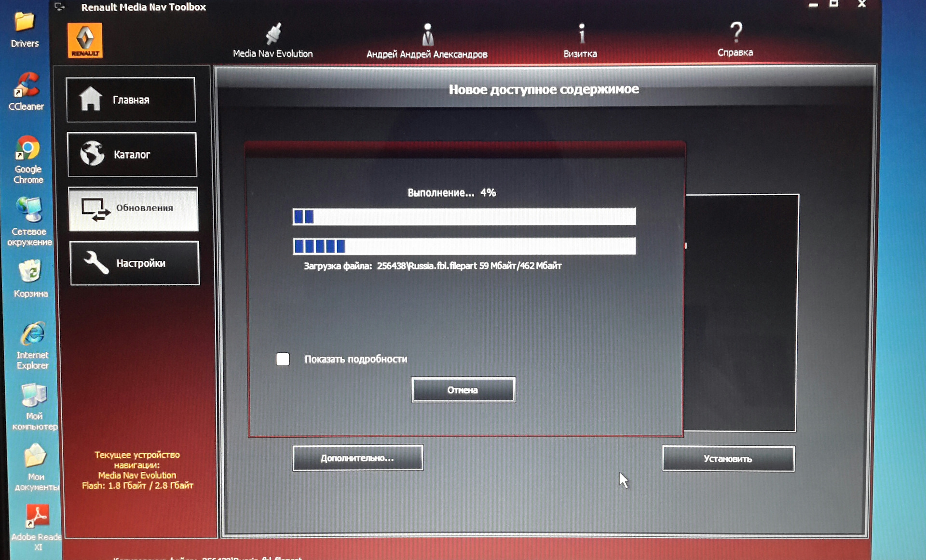
Task: Click the Renault logo icon
Action: (85, 40)
